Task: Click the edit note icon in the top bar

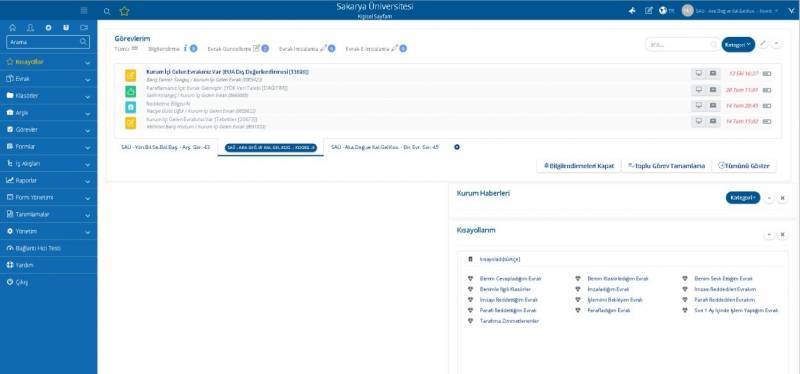Action: 648,11
